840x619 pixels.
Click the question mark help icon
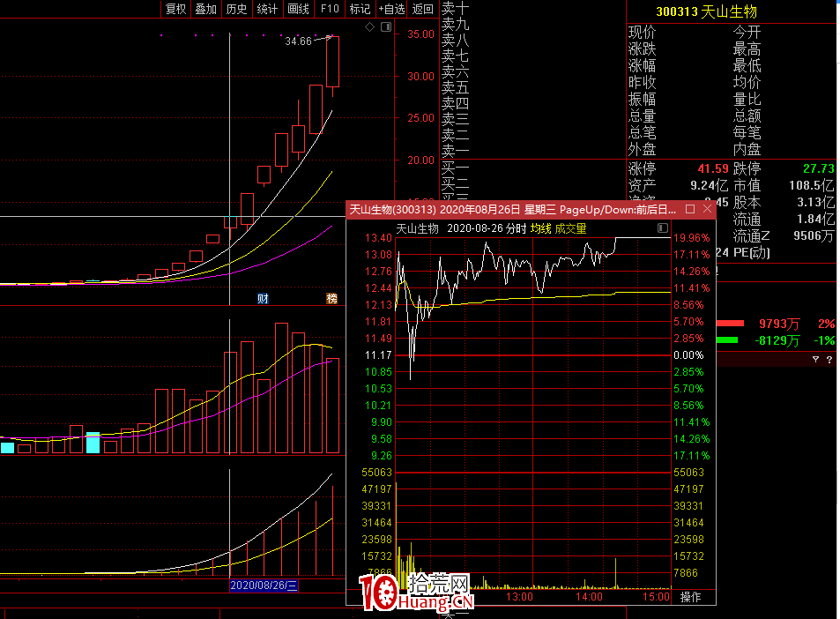[x=829, y=360]
